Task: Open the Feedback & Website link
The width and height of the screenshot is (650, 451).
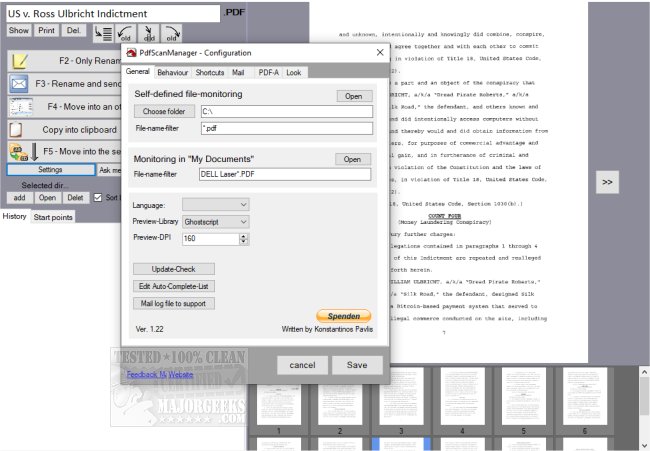Action: pyautogui.click(x=160, y=374)
